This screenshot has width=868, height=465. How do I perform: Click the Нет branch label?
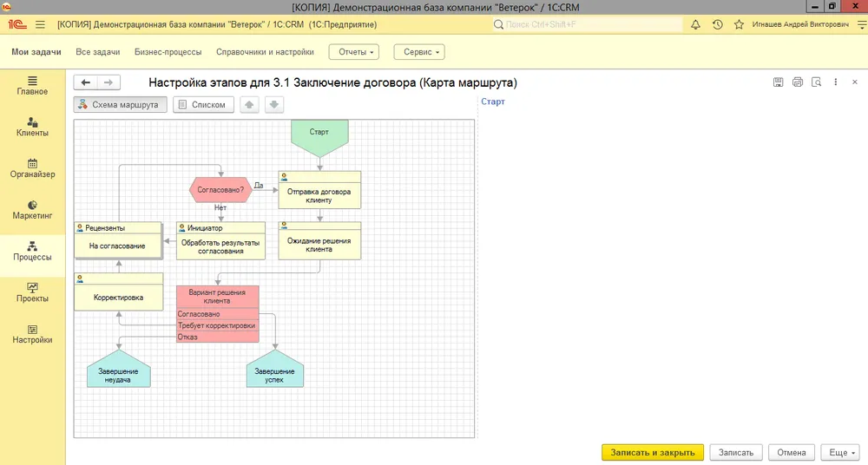click(x=220, y=207)
